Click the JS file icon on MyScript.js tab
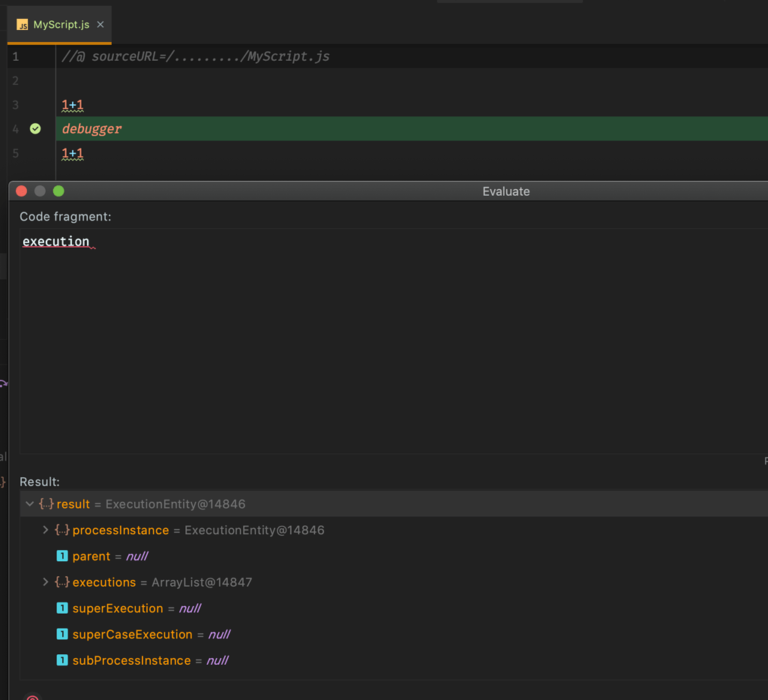This screenshot has height=700, width=768. (21, 24)
